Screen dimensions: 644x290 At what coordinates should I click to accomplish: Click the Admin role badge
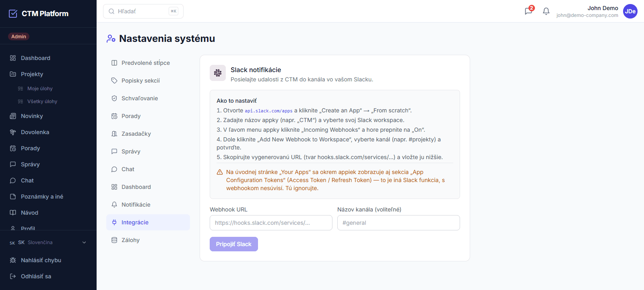(x=19, y=37)
